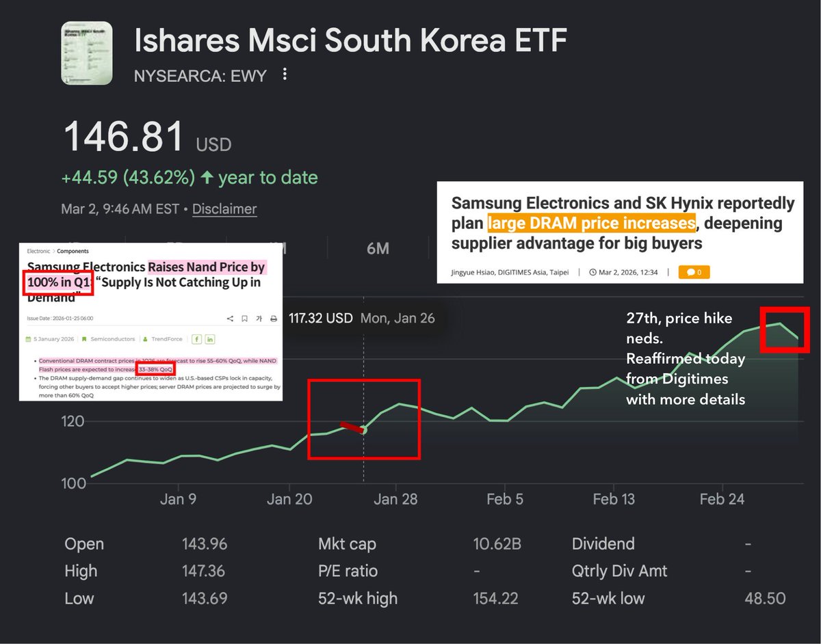The height and width of the screenshot is (644, 821).
Task: Click the iShares ETF logo thumbnail
Action: [86, 52]
